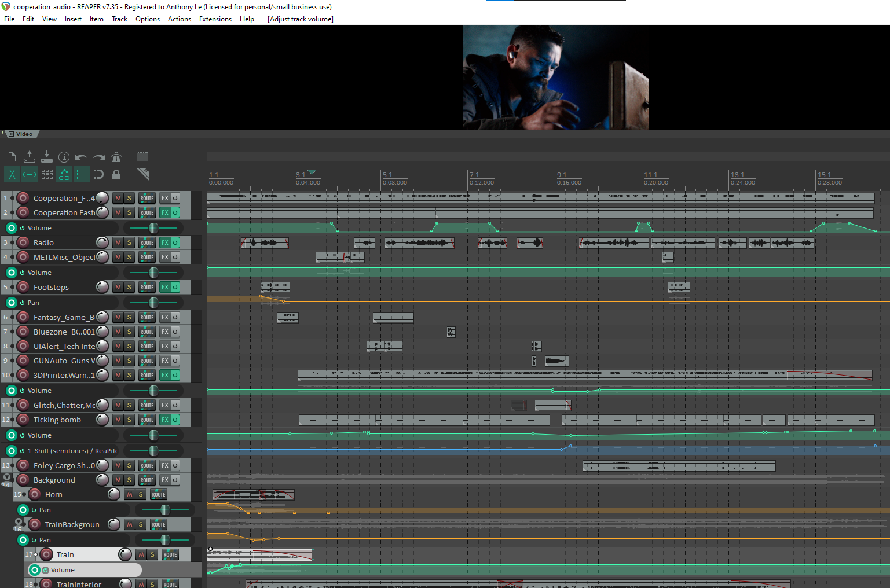Click the New Project toolbar icon
Screen dimensions: 890x588
[x=12, y=157]
